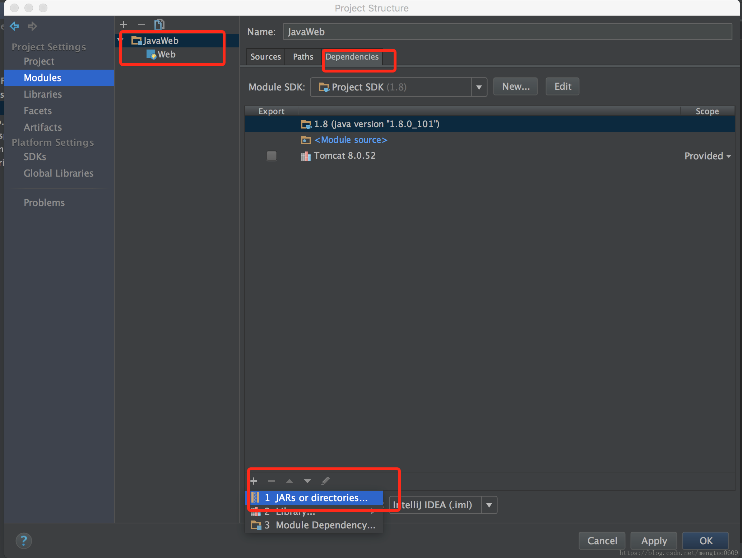Image resolution: width=742 pixels, height=560 pixels.
Task: Click the Cancel button
Action: point(602,541)
